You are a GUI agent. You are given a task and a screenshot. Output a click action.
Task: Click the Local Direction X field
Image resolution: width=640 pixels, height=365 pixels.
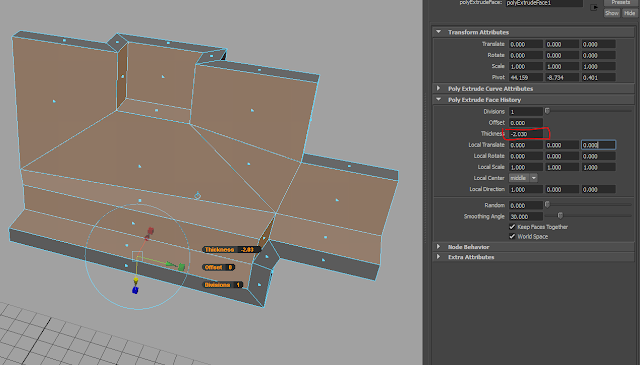click(526, 189)
